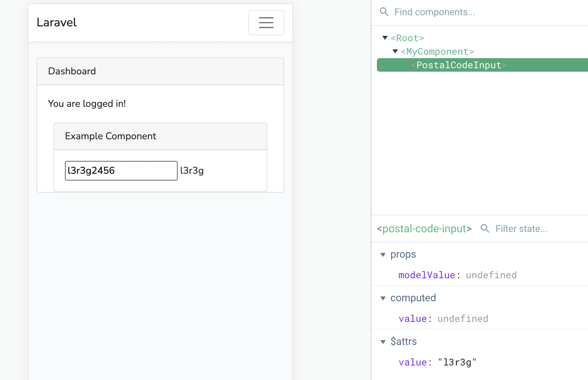Click the Dashboard card header
Viewport: 588px width, 380px height.
[x=160, y=71]
